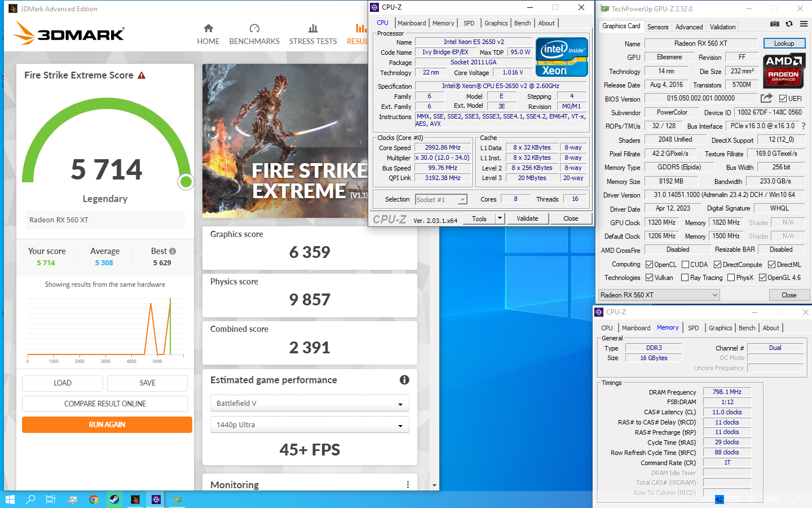
Task: Toggle the OpenCL checkbox
Action: click(x=650, y=264)
